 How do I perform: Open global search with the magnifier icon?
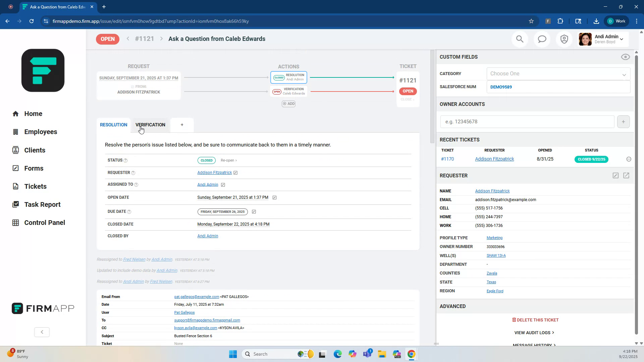[520, 39]
